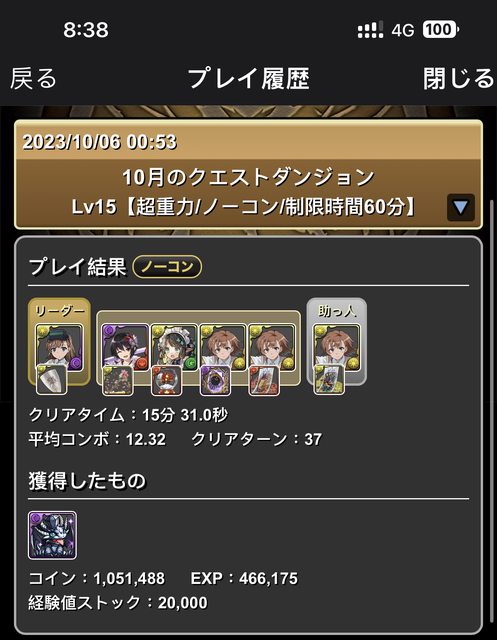Tap the helper (助っ人) monster icon
The width and height of the screenshot is (497, 640).
(x=337, y=347)
